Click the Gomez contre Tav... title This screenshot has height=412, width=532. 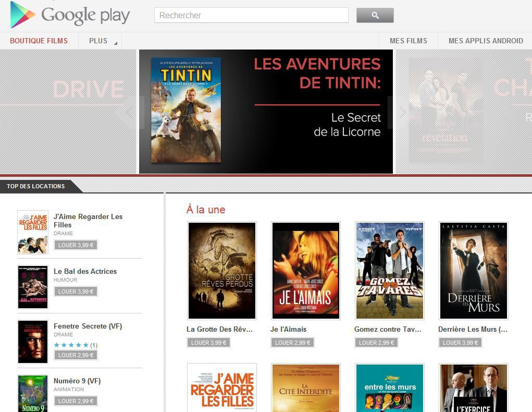[x=388, y=329]
